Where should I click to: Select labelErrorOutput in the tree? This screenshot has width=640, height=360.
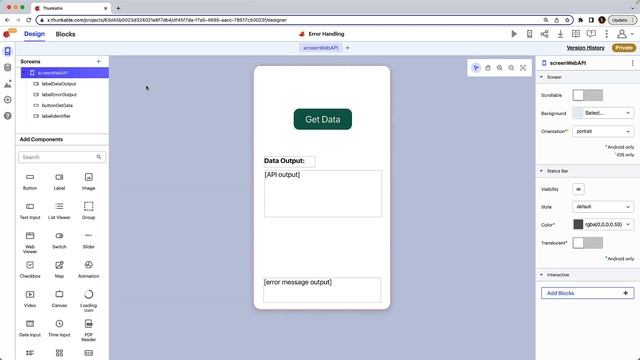[x=59, y=94]
